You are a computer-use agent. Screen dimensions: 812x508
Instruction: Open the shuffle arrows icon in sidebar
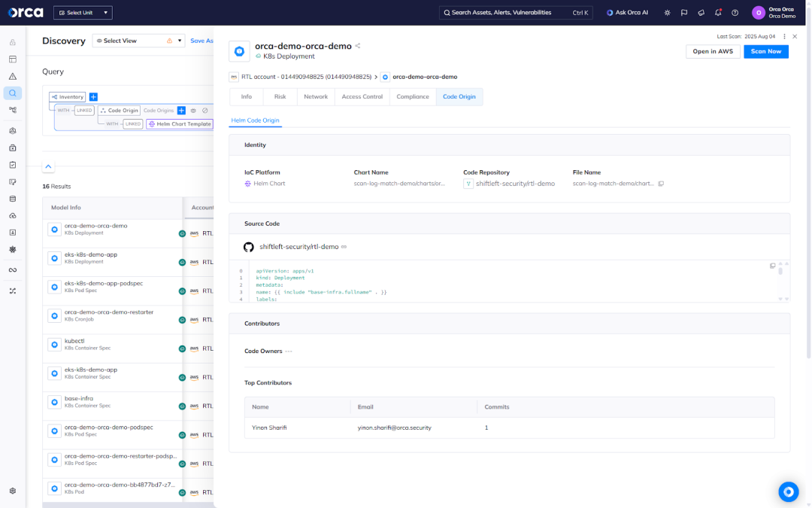[13, 291]
